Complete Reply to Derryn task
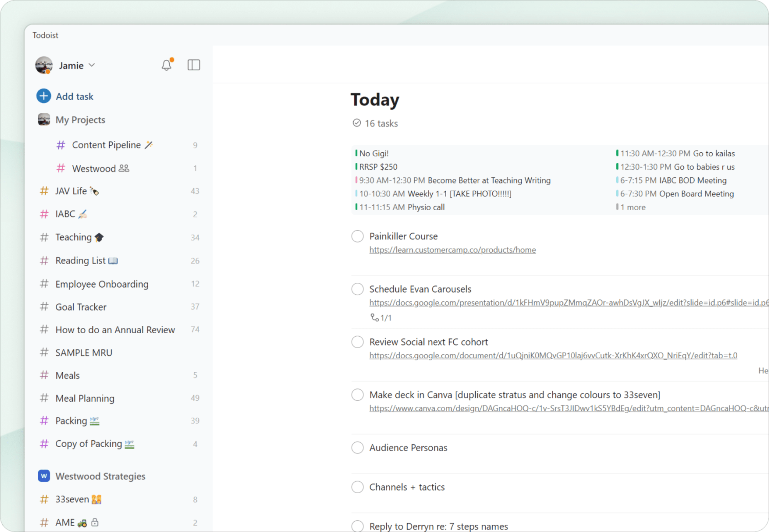 [357, 526]
